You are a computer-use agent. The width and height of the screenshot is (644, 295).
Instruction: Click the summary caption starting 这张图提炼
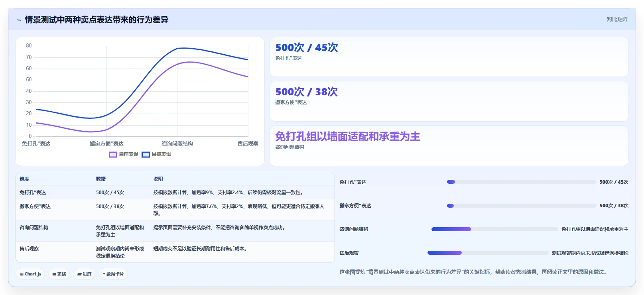473,272
